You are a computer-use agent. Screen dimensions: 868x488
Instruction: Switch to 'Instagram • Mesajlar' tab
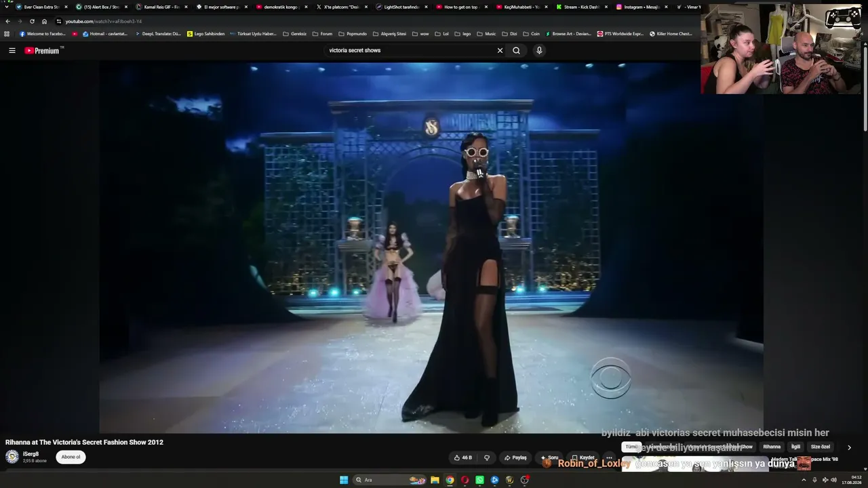641,7
